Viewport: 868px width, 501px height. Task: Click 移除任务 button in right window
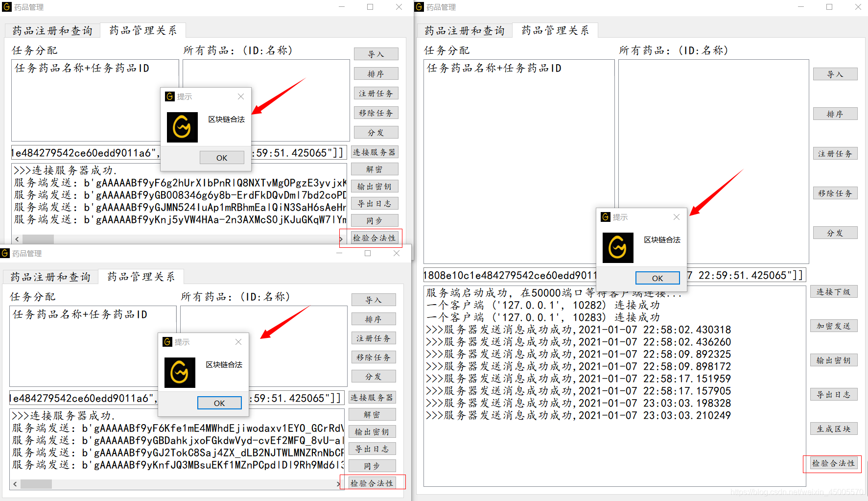point(835,193)
